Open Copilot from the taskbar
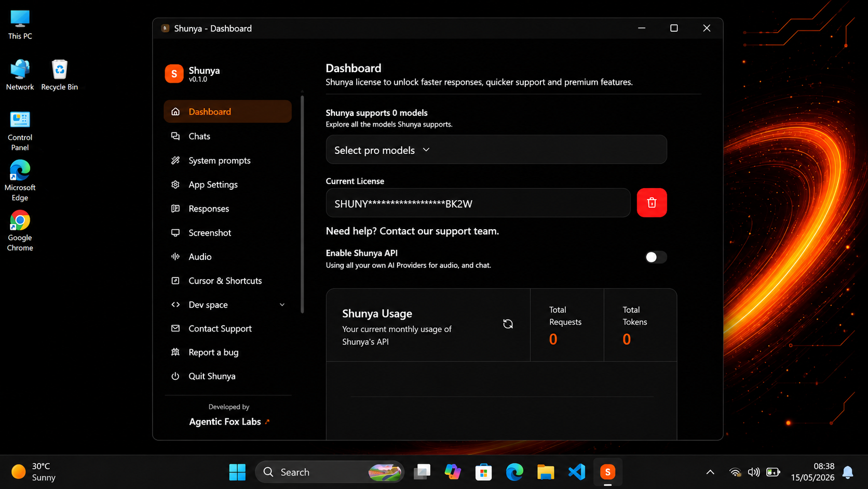868x489 pixels. tap(452, 472)
